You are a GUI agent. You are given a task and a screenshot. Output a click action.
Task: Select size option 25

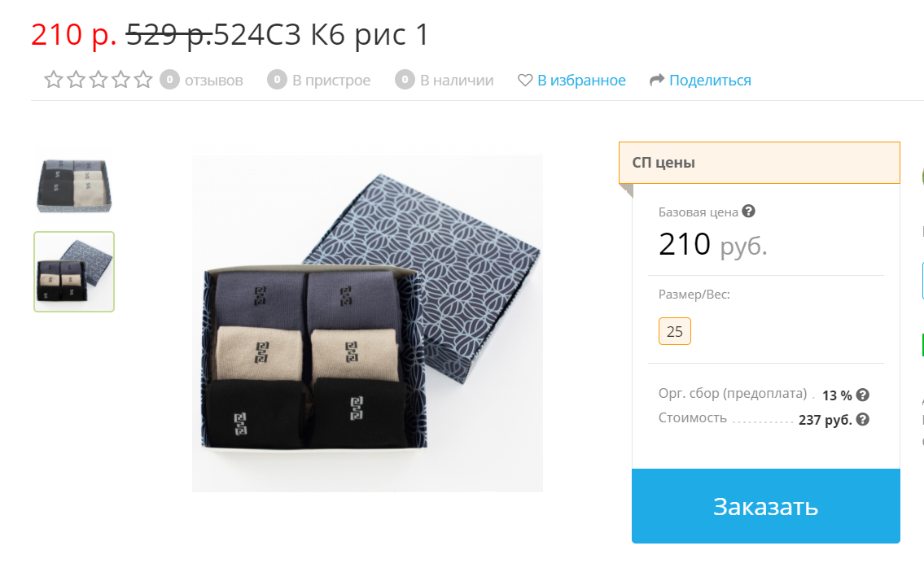pos(675,331)
